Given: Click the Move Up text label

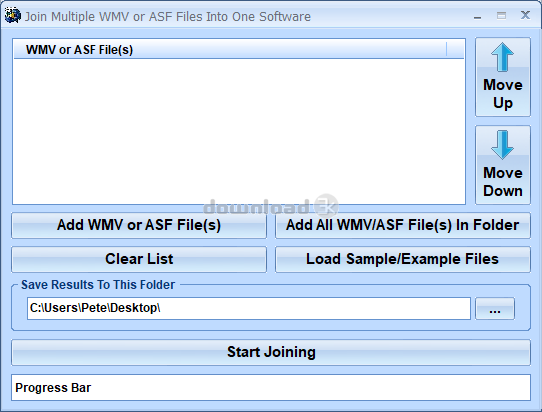Looking at the screenshot, I should click(503, 94).
